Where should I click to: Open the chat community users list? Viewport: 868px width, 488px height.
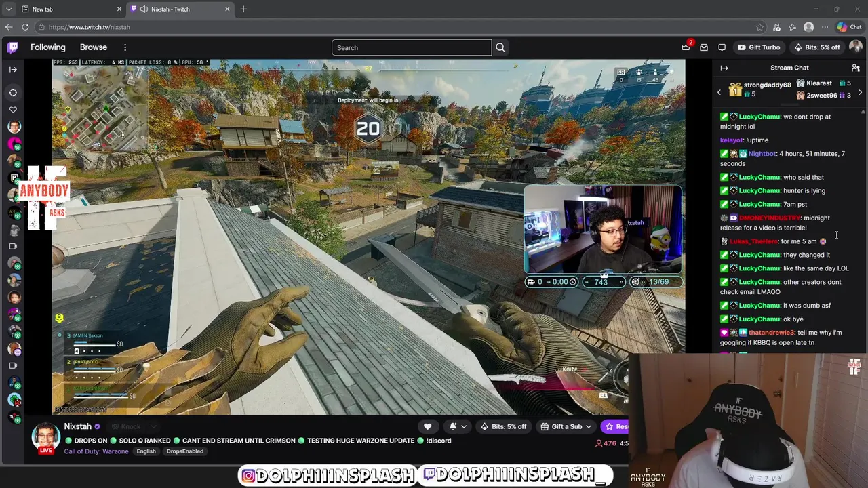pos(856,68)
